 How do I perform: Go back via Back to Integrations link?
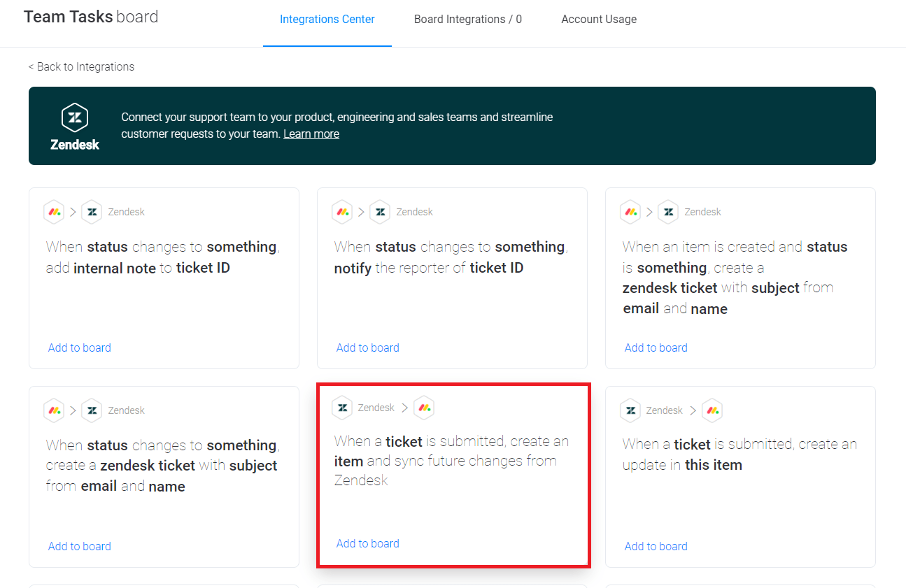pos(81,66)
